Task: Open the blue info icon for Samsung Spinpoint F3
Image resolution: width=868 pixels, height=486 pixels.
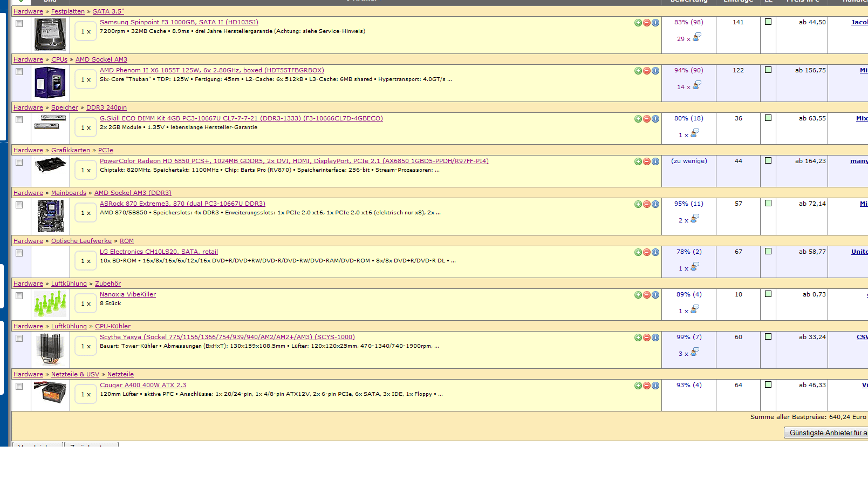Action: coord(655,23)
